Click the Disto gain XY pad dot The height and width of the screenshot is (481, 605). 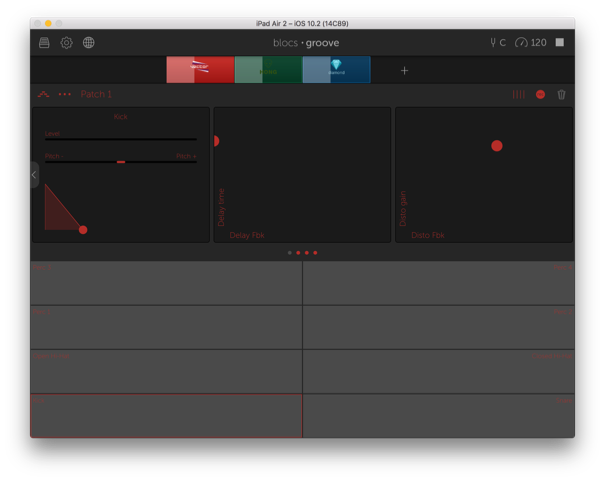496,146
